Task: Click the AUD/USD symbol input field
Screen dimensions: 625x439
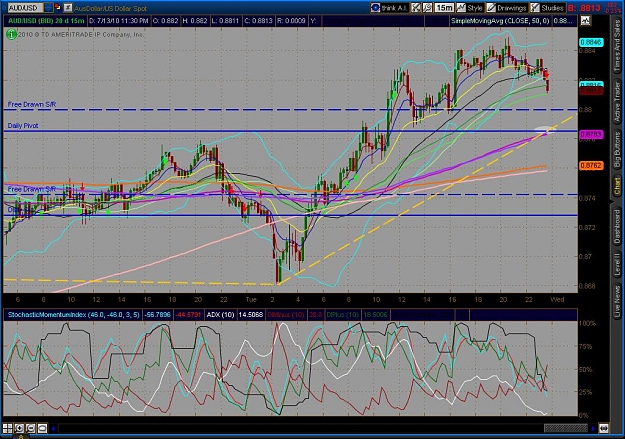Action: tap(25, 8)
